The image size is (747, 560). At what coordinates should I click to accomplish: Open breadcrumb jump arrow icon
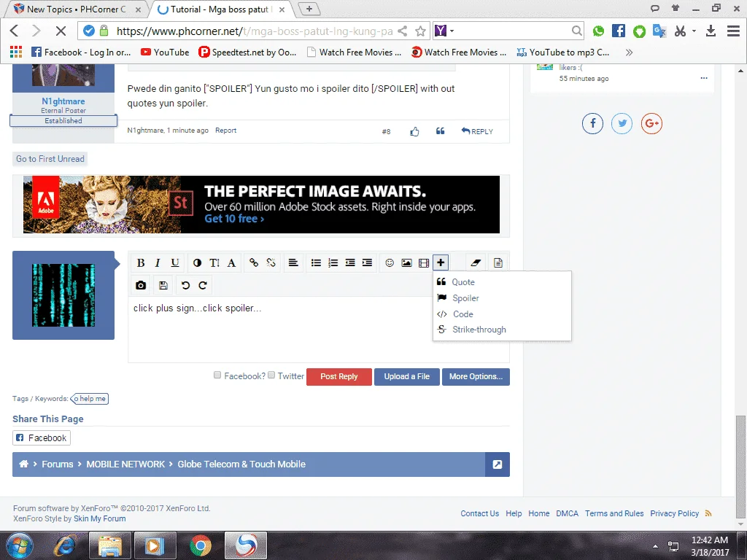pyautogui.click(x=497, y=464)
